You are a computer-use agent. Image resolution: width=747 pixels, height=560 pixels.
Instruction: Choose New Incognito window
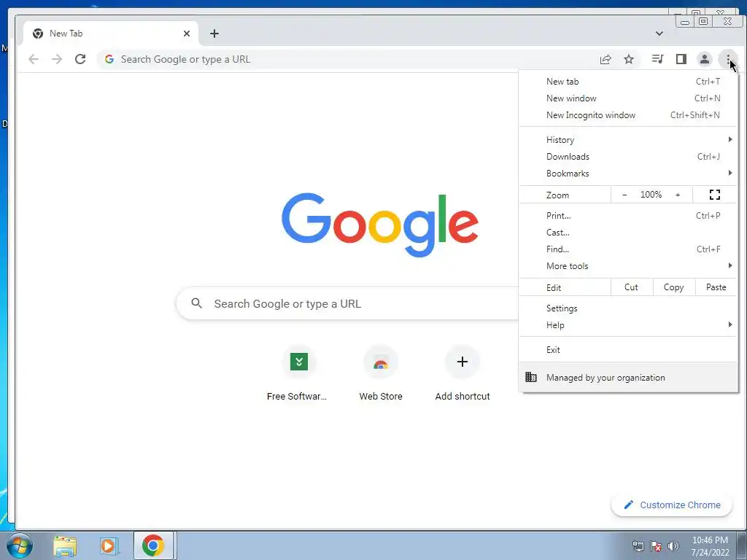pos(628,114)
